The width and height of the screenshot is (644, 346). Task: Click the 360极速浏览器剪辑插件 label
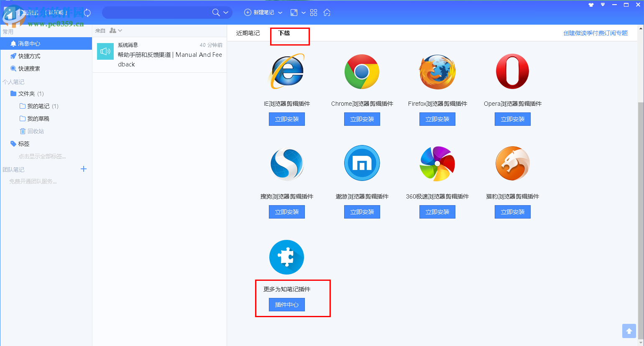point(437,196)
